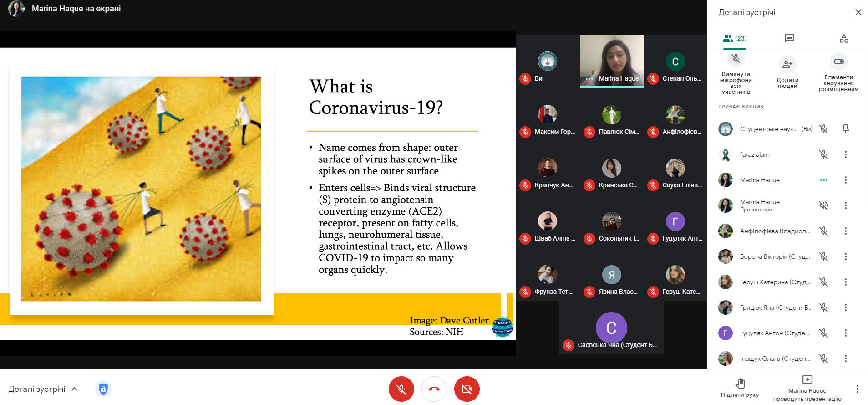Click the ТРИВАЄ ВИКЛИК section label
This screenshot has height=405, width=868.
click(741, 107)
